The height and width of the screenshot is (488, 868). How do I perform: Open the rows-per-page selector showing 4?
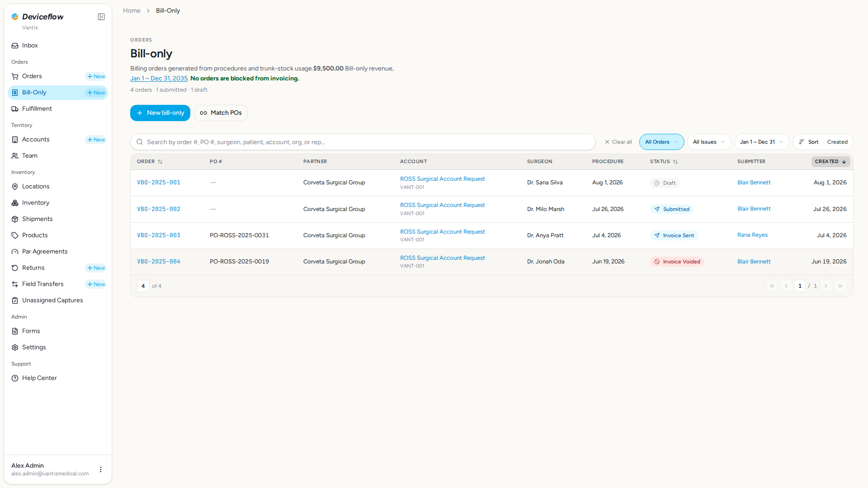(x=143, y=286)
